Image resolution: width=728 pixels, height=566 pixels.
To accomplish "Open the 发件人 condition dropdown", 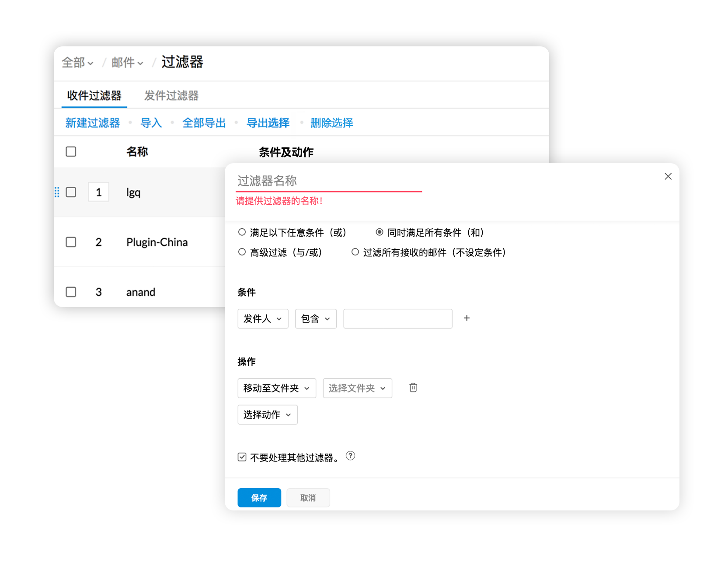I will pos(263,318).
